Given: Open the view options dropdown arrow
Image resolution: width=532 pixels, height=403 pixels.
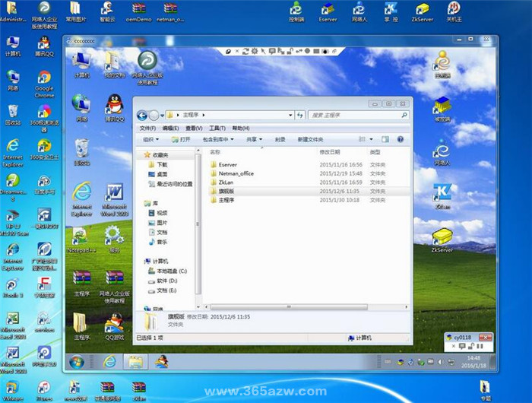Looking at the screenshot, I should tap(371, 139).
